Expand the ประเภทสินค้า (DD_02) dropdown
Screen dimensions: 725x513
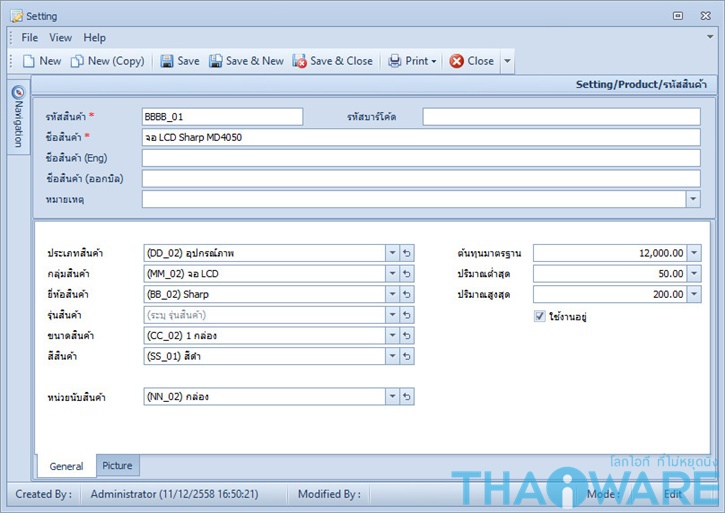(392, 253)
